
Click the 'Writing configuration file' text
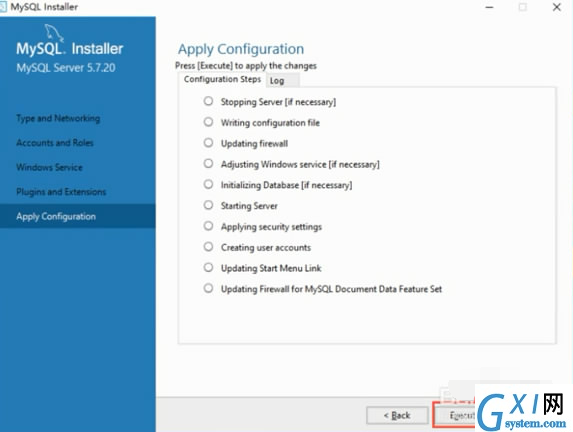[270, 123]
